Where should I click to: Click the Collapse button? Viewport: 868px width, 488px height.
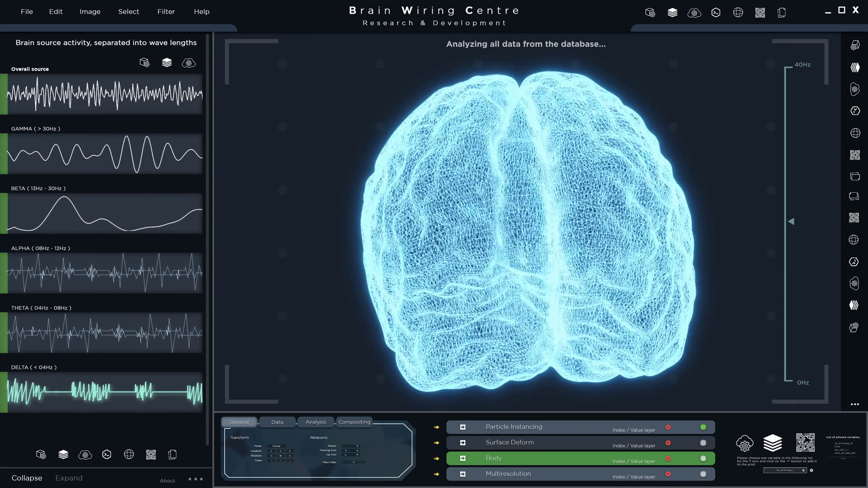point(27,478)
